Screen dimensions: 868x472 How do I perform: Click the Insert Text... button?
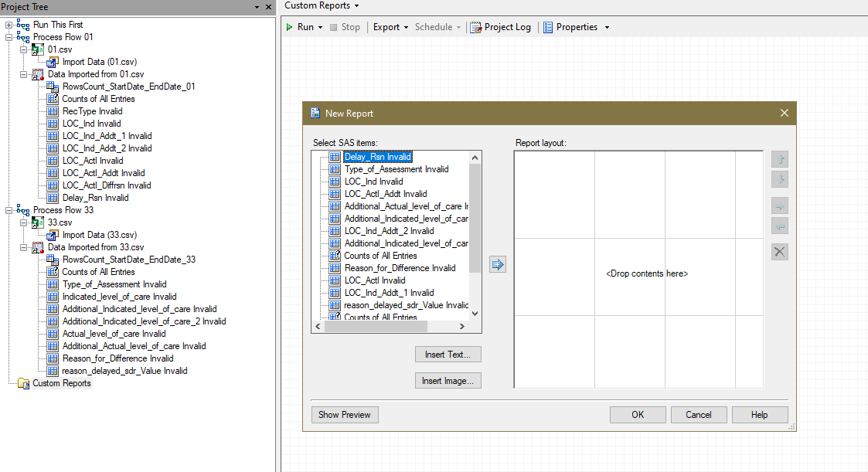(x=448, y=355)
